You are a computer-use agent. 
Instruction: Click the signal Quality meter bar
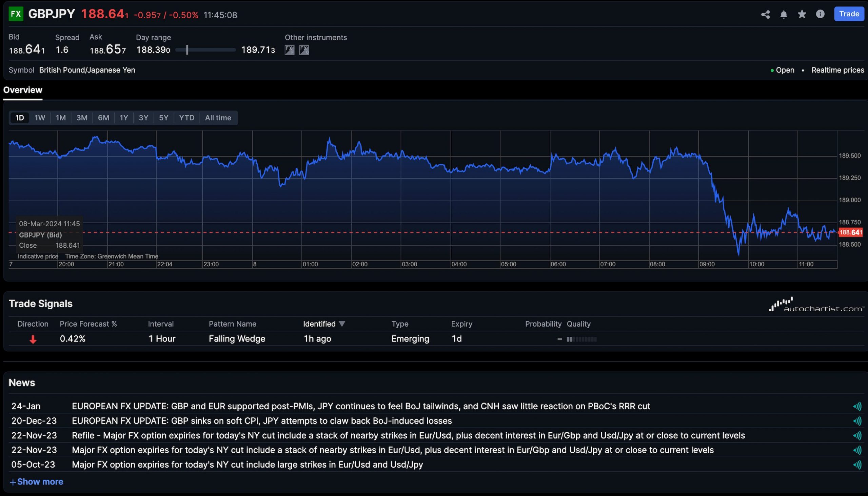[x=581, y=339]
